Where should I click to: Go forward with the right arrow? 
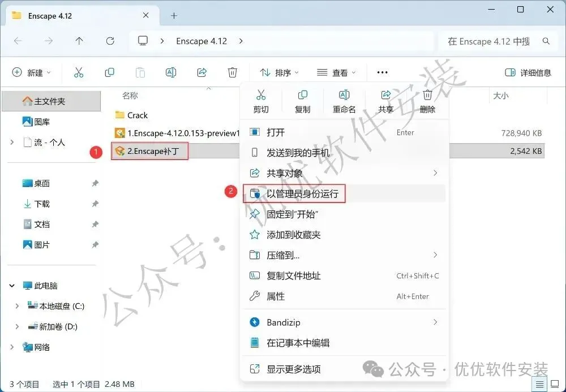coord(48,41)
